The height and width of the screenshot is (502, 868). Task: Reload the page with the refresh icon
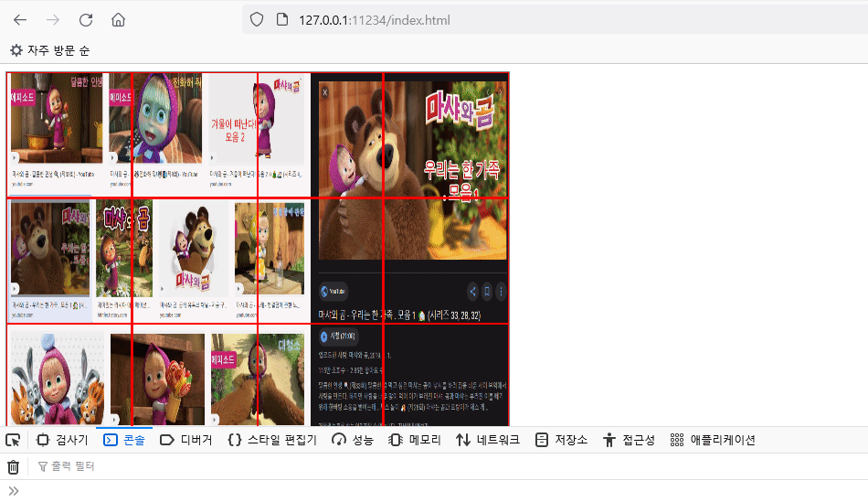(x=86, y=20)
